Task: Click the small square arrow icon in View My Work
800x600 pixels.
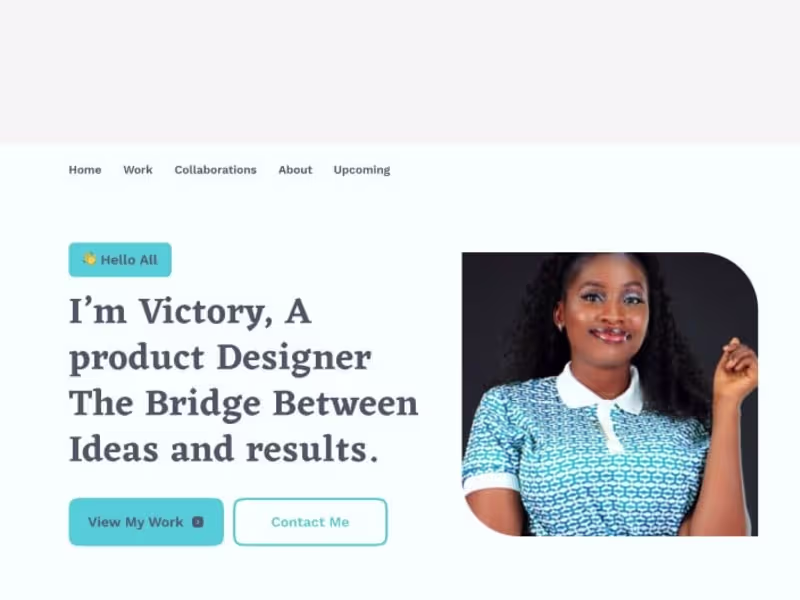Action: (x=197, y=522)
